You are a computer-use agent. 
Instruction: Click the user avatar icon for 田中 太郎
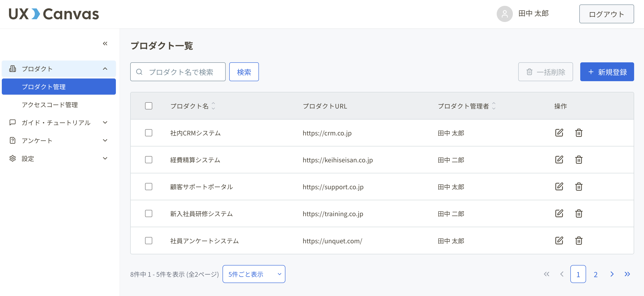(505, 14)
